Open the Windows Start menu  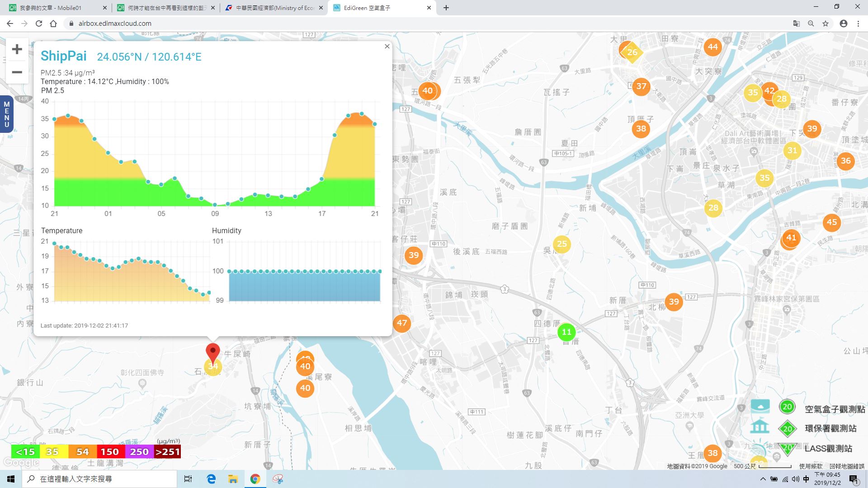pyautogui.click(x=11, y=479)
